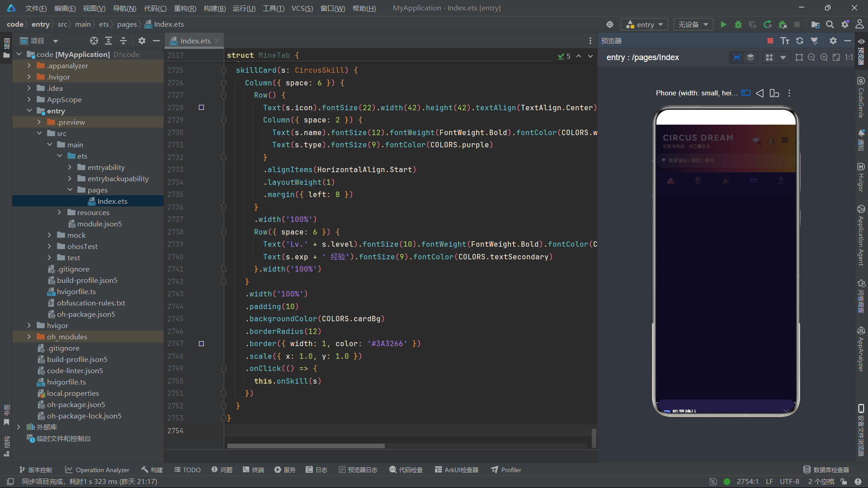868x488 pixels.
Task: Open ArkUI检查器 inspector tool window
Action: pos(456,470)
